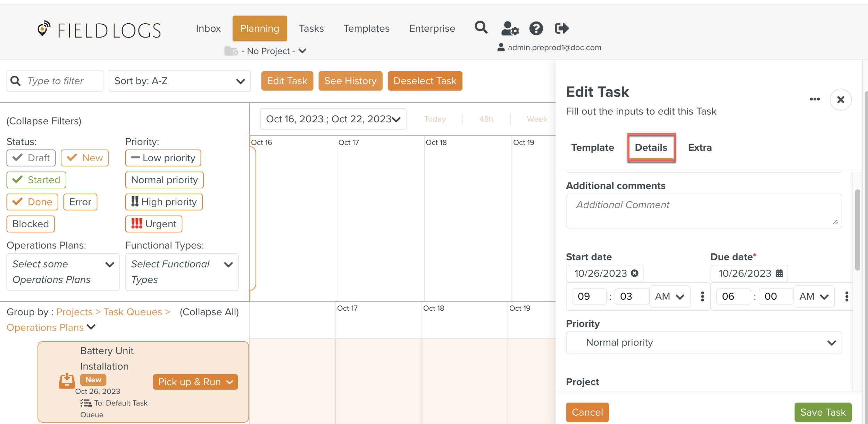
Task: Click the Cancel button
Action: (587, 412)
